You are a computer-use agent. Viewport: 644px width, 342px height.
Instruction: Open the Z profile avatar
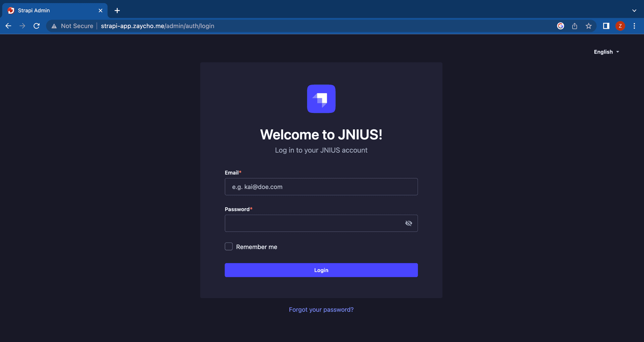(620, 26)
